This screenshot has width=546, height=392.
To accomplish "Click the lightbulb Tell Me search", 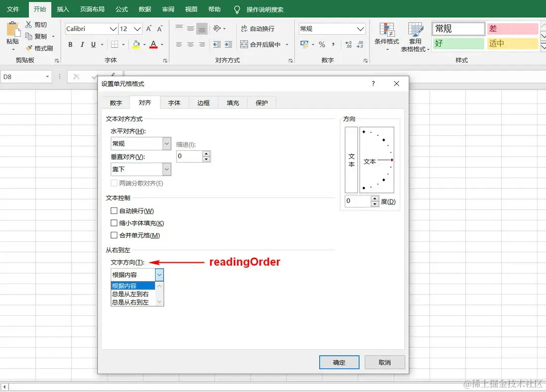I will [x=237, y=9].
